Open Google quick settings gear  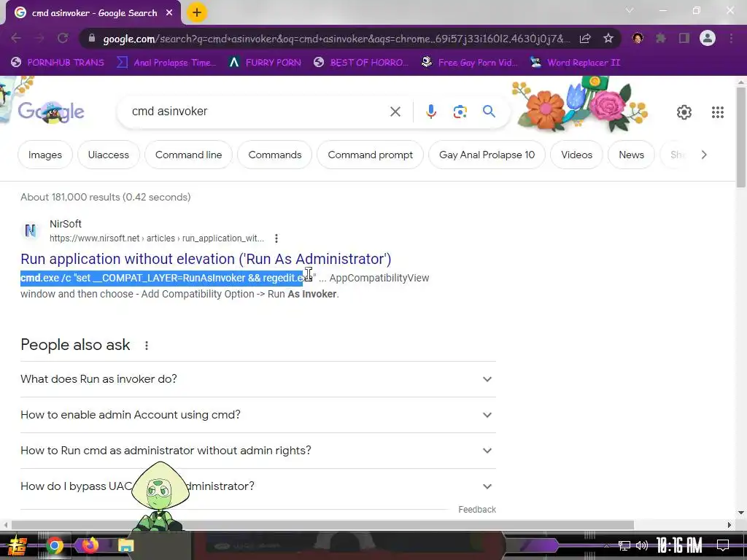(x=684, y=112)
